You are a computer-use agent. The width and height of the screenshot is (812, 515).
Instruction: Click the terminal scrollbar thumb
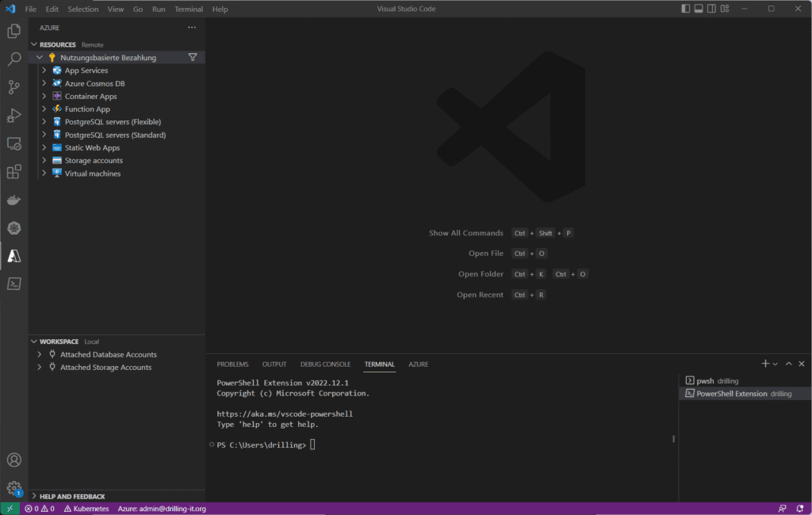coord(674,439)
